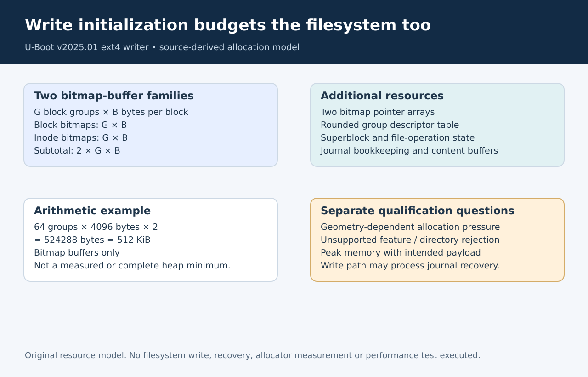The width and height of the screenshot is (588, 377).
Task: Select the 'G block groups × B bytes per block' line
Action: click(x=111, y=112)
